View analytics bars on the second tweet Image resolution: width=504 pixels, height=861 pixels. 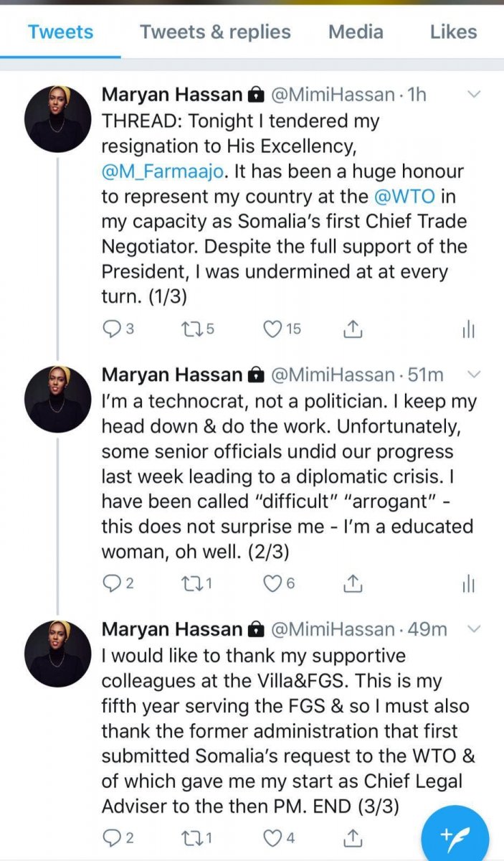pos(468,585)
